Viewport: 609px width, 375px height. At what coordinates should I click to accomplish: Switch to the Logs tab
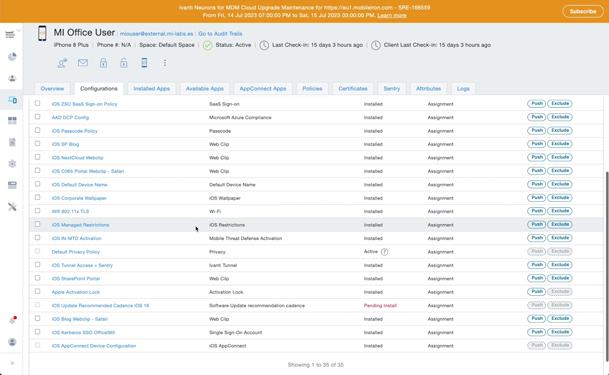click(x=463, y=89)
